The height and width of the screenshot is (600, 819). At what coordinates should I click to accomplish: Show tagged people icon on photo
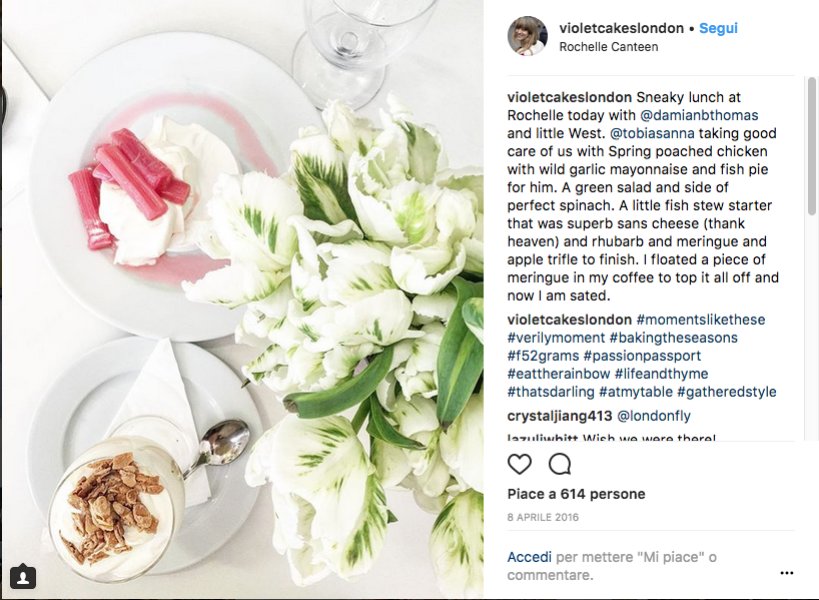[x=23, y=577]
